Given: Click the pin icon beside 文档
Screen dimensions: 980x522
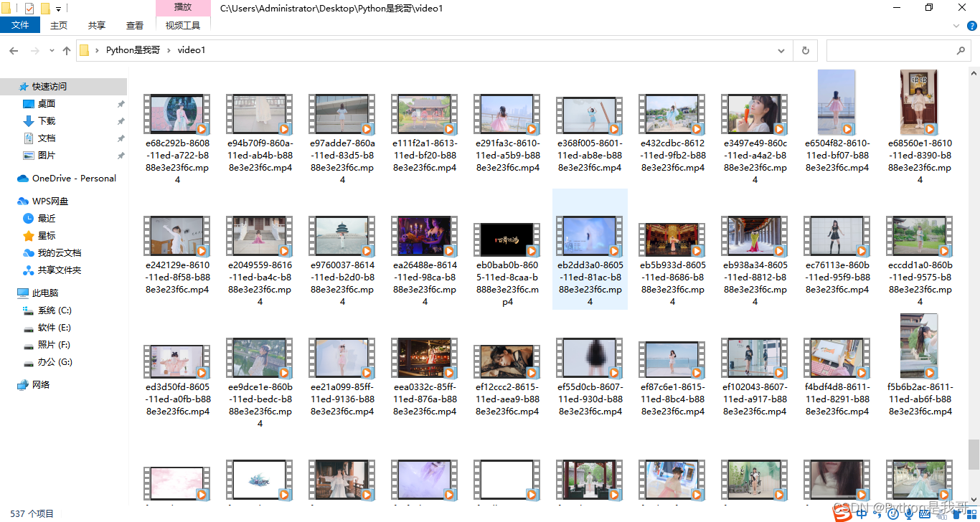Looking at the screenshot, I should coord(121,138).
